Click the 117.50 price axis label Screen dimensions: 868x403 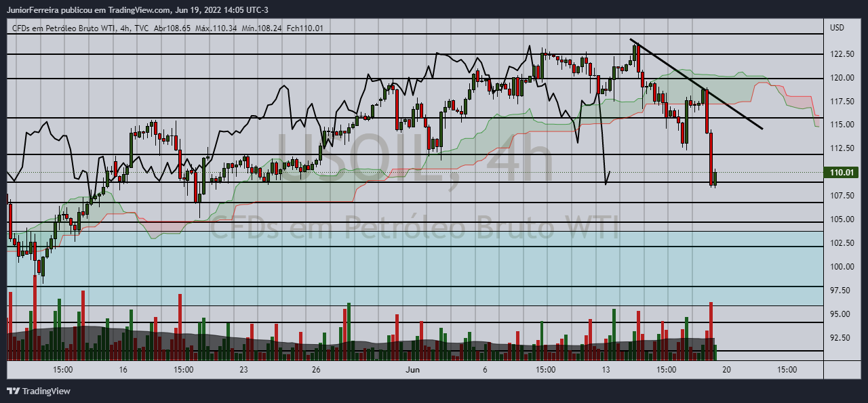click(841, 102)
